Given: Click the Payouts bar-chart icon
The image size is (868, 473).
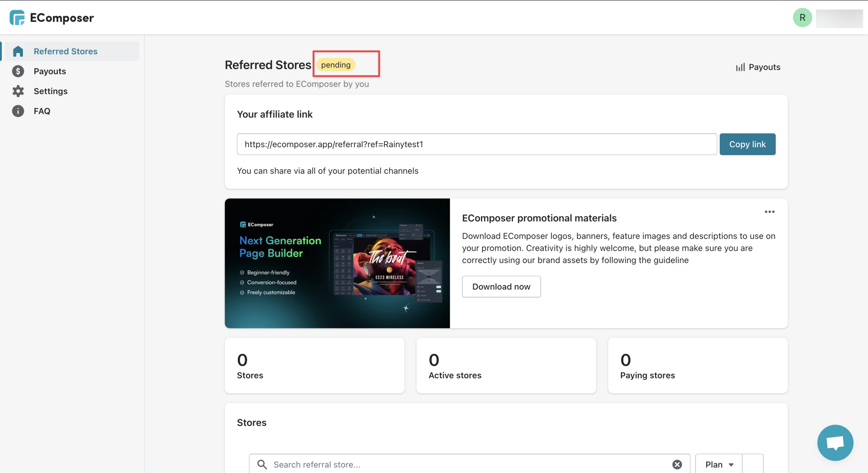Looking at the screenshot, I should click(x=740, y=67).
